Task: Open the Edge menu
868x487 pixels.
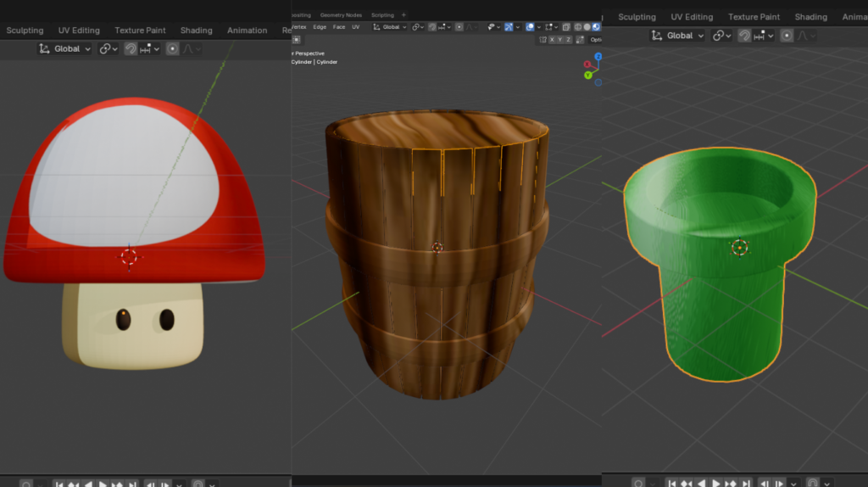Action: (x=320, y=27)
